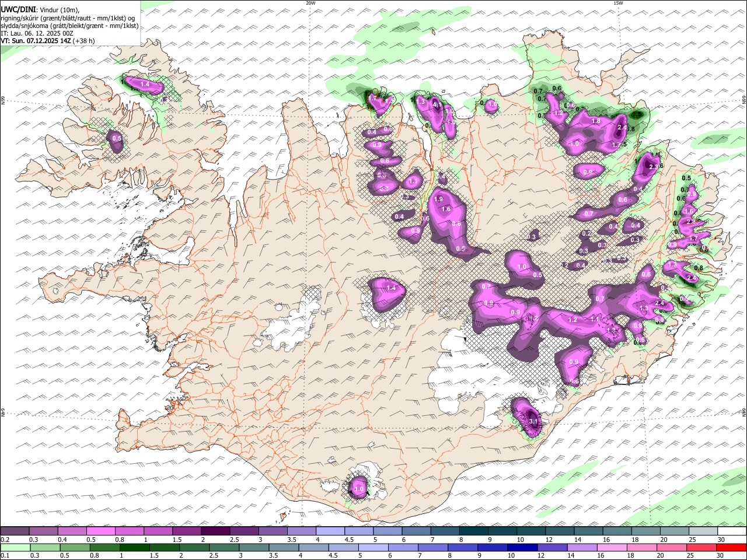Click the 'slydda/snjókoma' legend description line

tap(70, 25)
